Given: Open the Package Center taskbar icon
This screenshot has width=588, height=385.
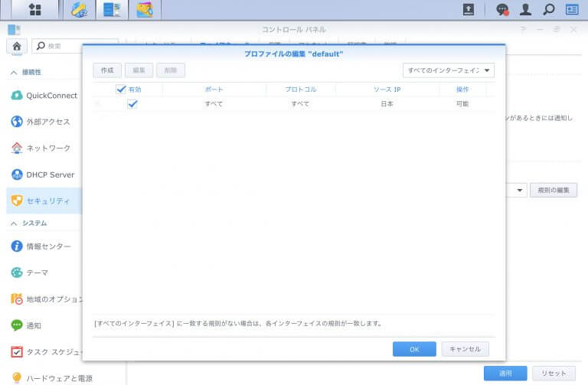Looking at the screenshot, I should [80, 10].
